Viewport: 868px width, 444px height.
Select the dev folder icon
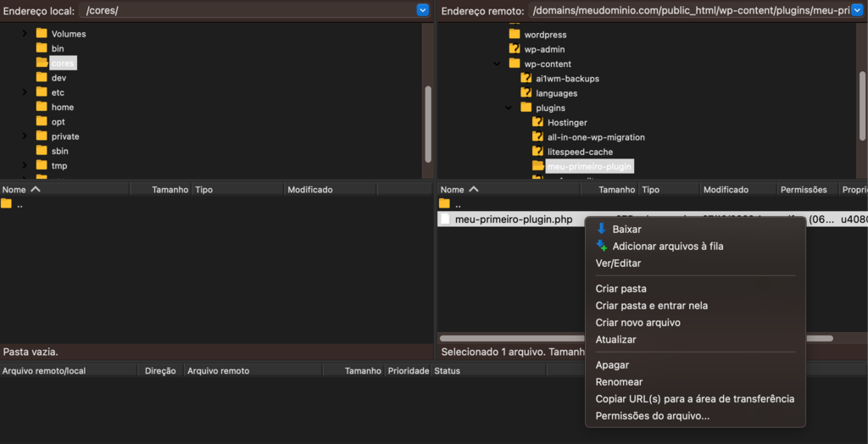click(42, 77)
